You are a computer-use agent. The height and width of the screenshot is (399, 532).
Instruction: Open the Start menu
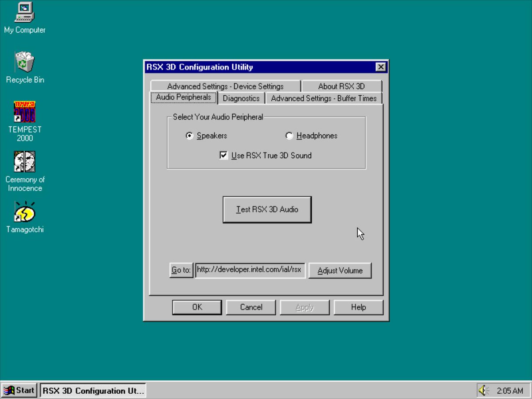click(x=20, y=391)
